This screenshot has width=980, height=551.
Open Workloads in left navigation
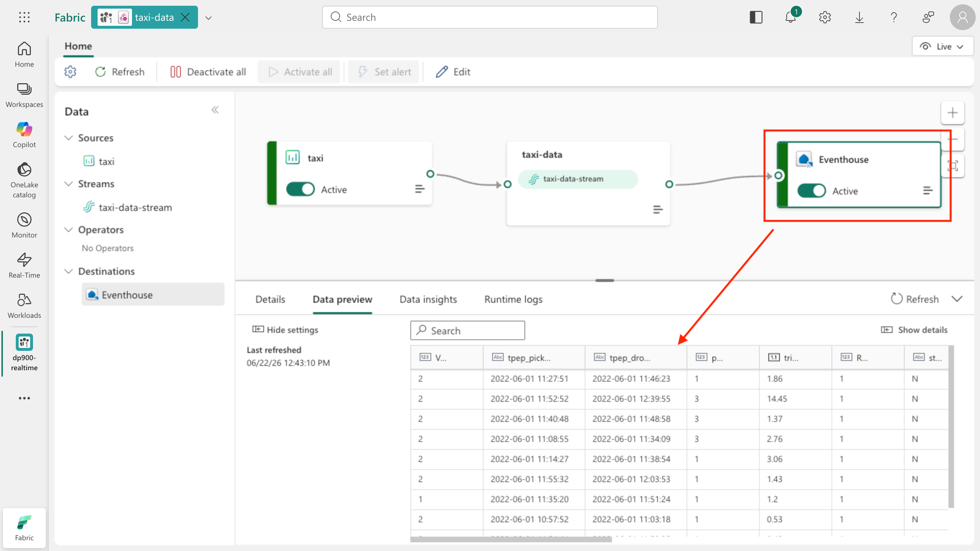(24, 306)
